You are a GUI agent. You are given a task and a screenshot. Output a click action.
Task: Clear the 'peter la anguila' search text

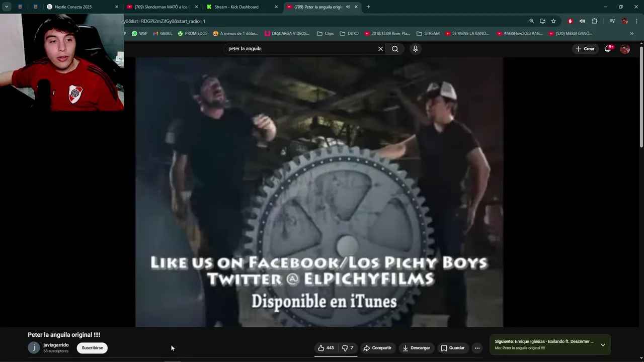click(x=380, y=49)
